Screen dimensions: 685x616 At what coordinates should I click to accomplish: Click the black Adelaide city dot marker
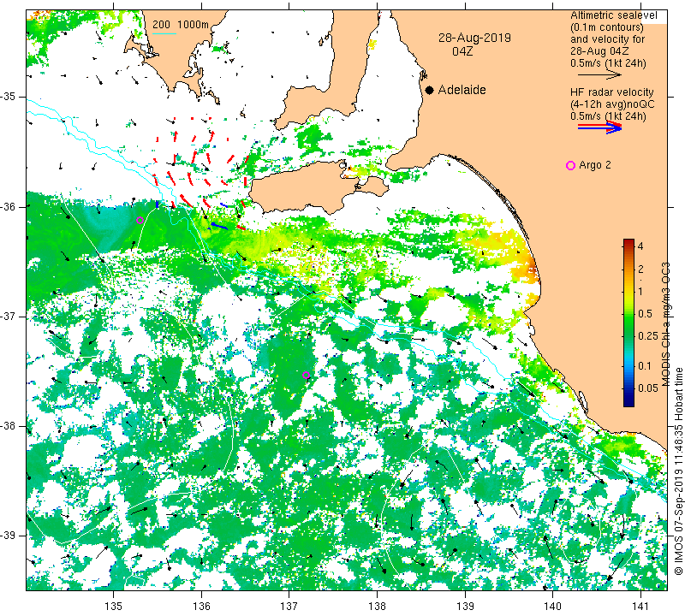point(430,90)
